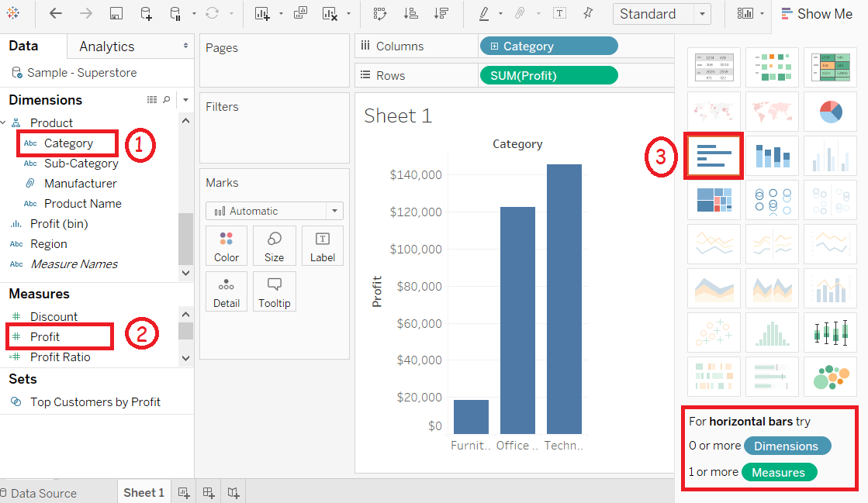Select the Profit measure field

click(45, 336)
